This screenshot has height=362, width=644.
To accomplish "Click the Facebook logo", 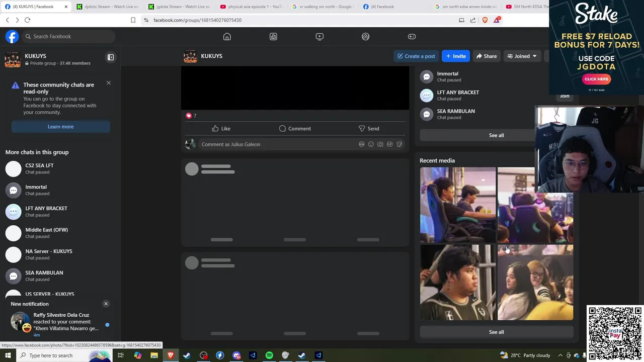I will click(12, 36).
